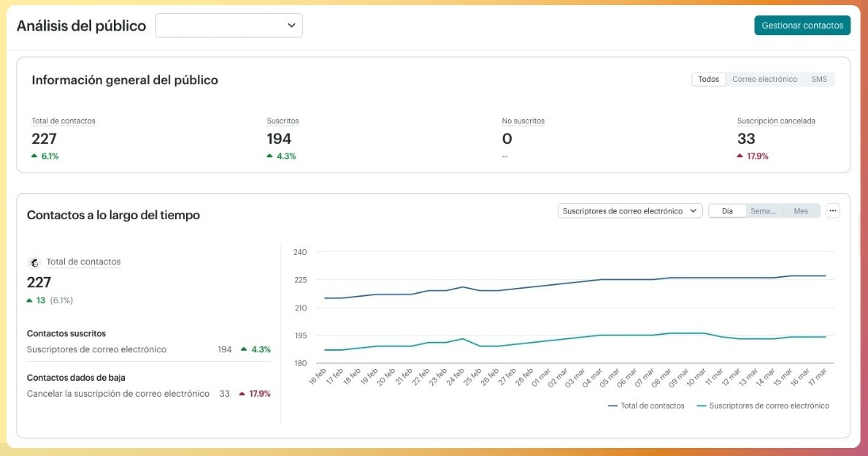868x456 pixels.
Task: Click the Mailchimp icon beside Total de contactos
Action: pos(34,262)
